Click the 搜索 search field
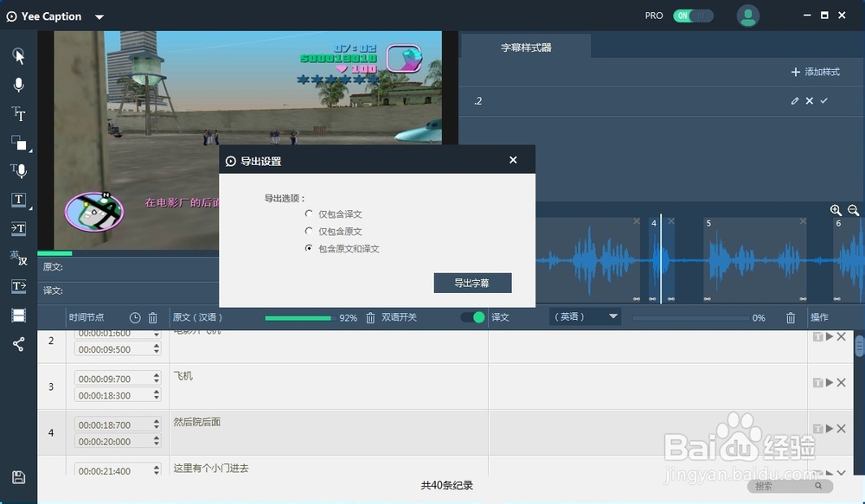Viewport: 865px width, 504px height. (x=790, y=486)
